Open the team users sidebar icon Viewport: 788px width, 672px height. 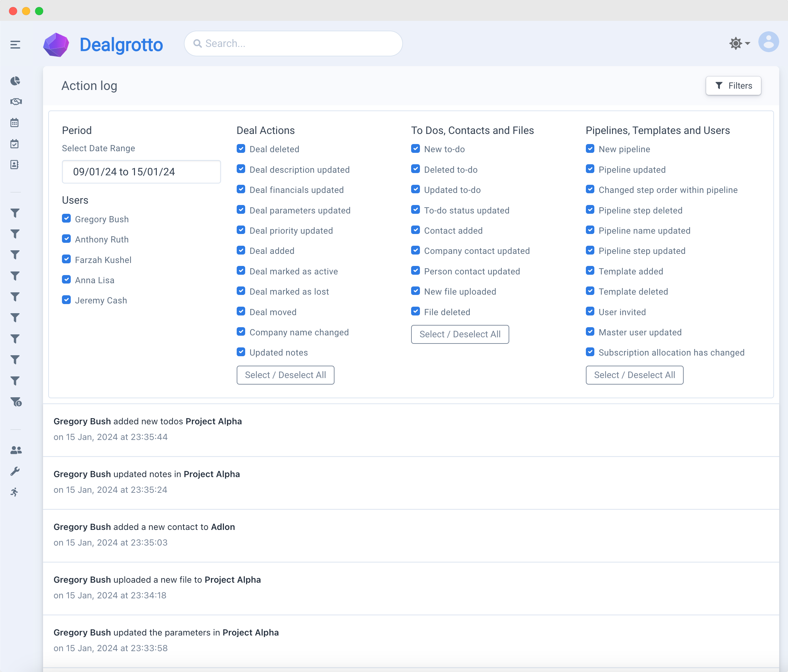[x=16, y=450]
